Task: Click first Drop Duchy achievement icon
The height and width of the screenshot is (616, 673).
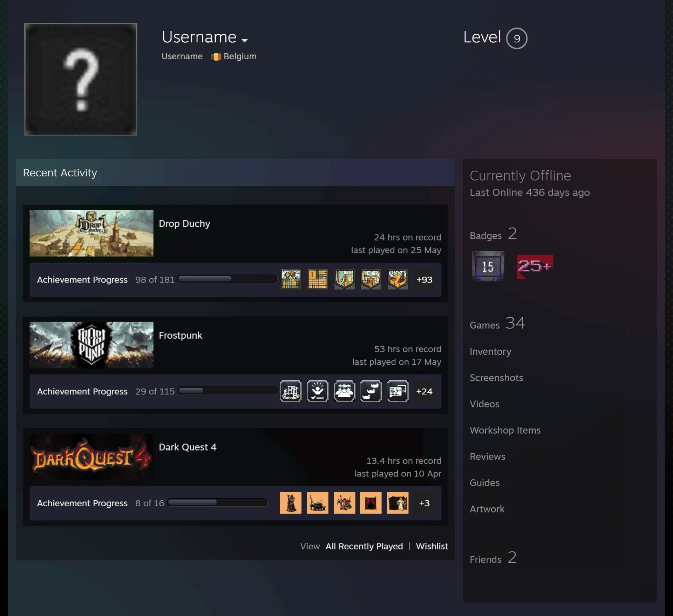Action: (291, 279)
